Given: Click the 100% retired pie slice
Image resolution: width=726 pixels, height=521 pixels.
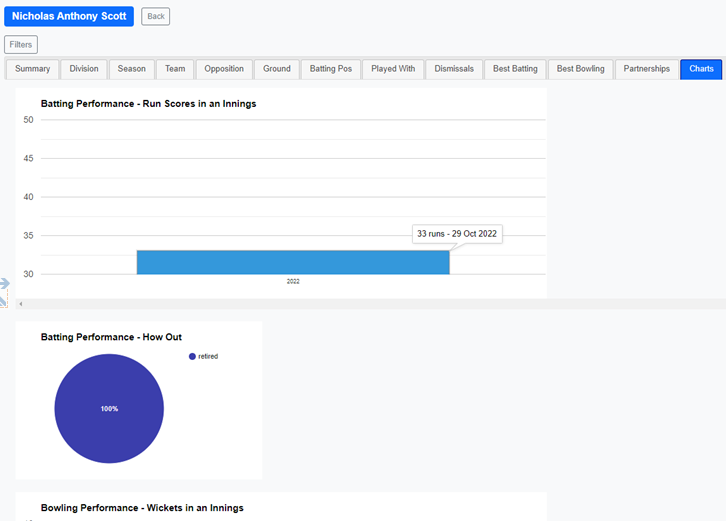Looking at the screenshot, I should coord(109,408).
